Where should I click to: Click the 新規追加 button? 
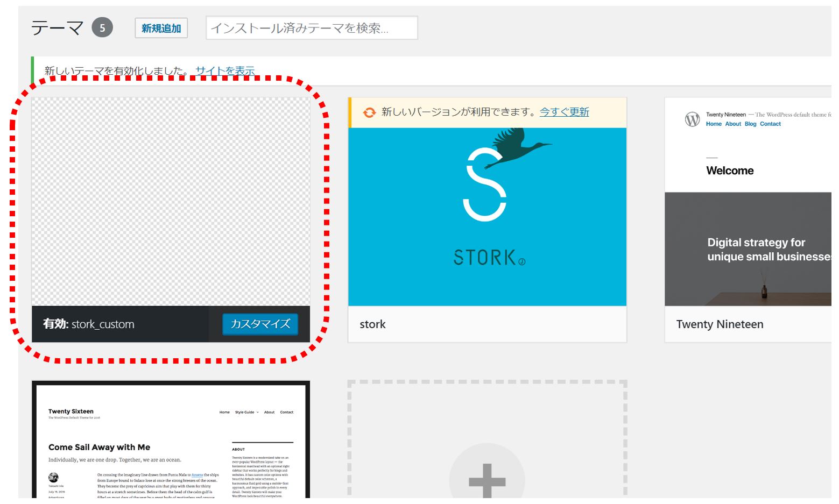click(x=161, y=28)
